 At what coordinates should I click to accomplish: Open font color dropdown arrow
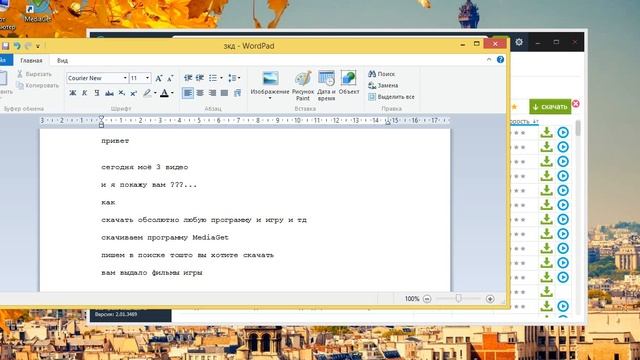tap(172, 93)
